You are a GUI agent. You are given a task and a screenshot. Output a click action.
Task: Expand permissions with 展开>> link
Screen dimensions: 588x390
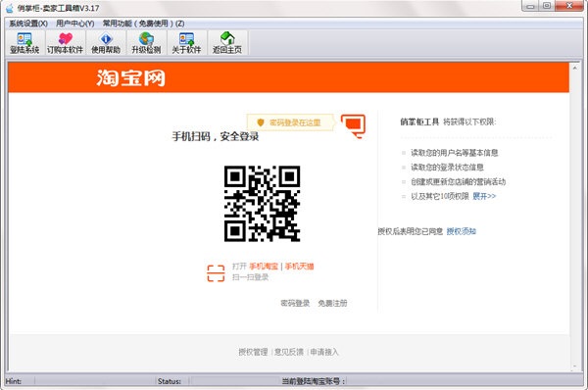pos(484,196)
